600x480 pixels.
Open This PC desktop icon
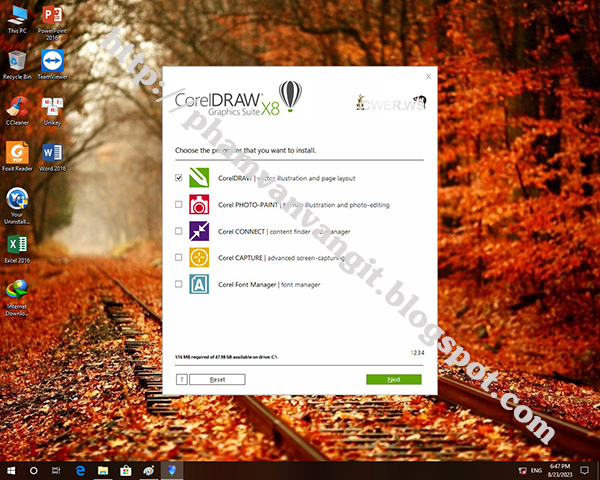[x=17, y=20]
